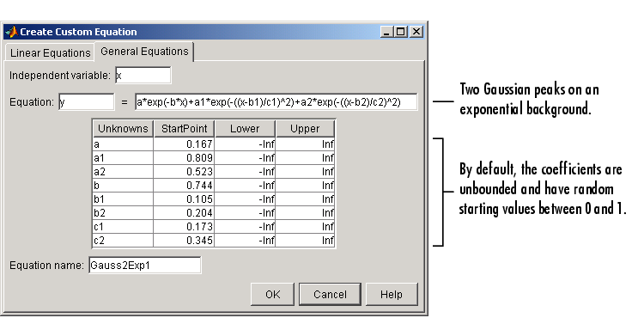The image size is (644, 324).
Task: Select the StartPoint cell 0.744
Action: click(184, 186)
